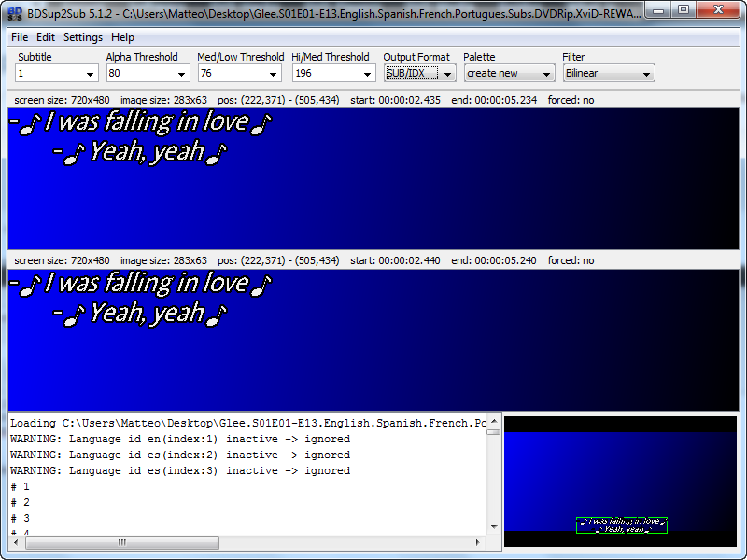747x560 pixels.
Task: Open the Edit menu
Action: 46,37
